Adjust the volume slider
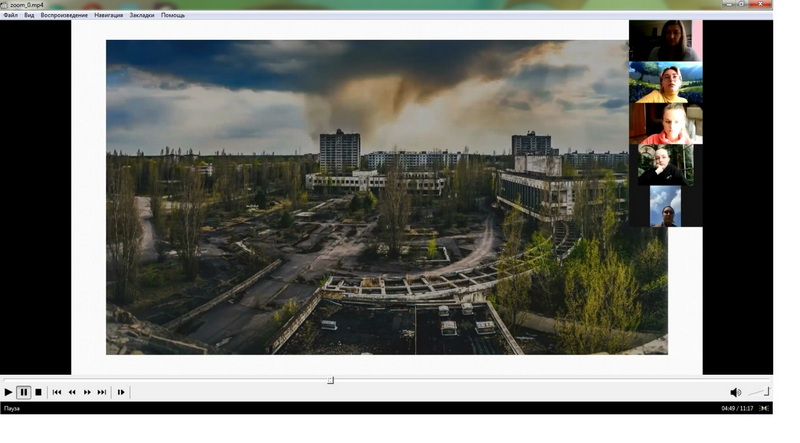 click(759, 392)
